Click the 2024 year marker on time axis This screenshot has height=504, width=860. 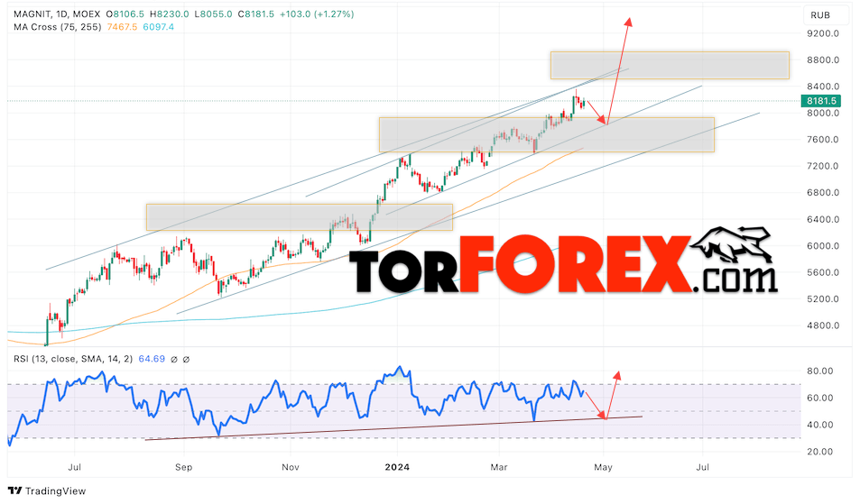[397, 467]
